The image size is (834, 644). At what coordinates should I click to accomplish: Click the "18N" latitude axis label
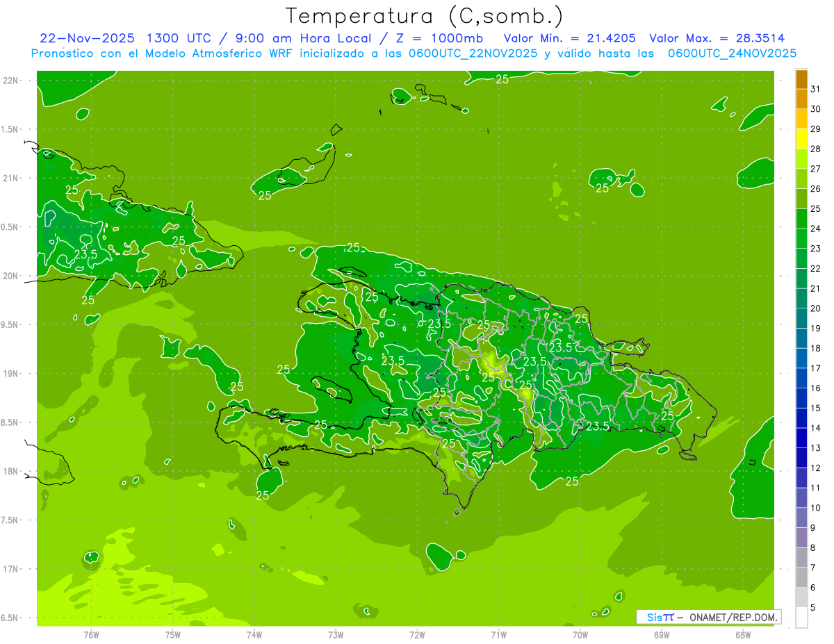10,472
